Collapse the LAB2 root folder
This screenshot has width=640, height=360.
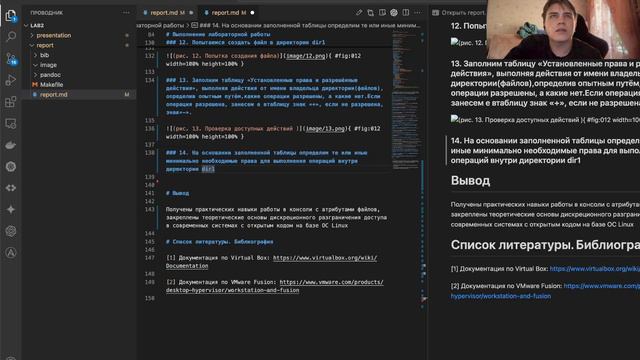[27, 25]
